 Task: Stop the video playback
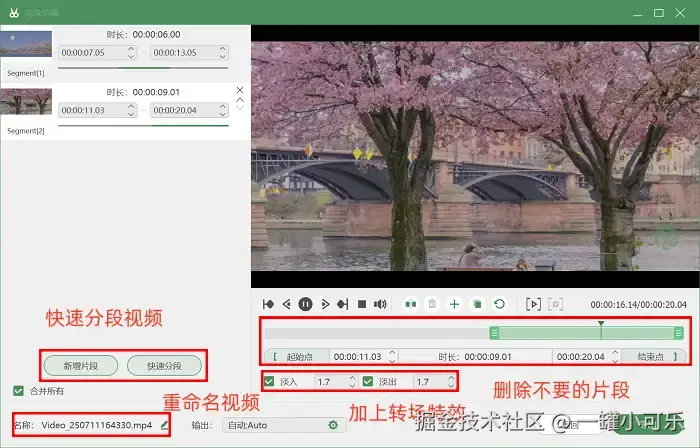(x=362, y=304)
